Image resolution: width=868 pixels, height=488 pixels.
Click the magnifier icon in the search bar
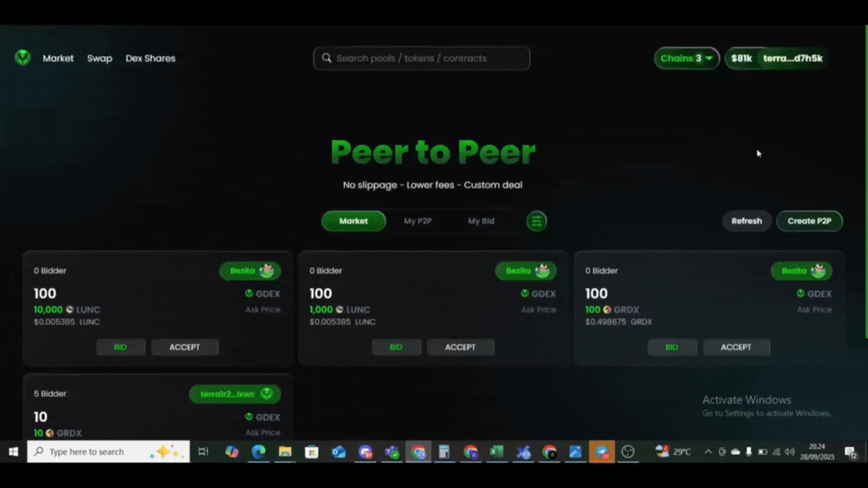tap(327, 58)
